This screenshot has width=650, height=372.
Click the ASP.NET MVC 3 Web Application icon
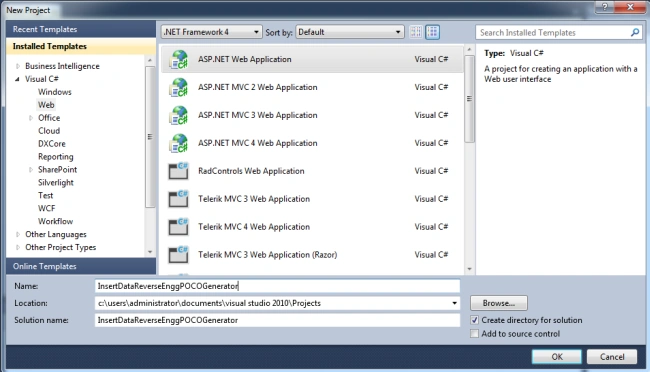coord(179,115)
